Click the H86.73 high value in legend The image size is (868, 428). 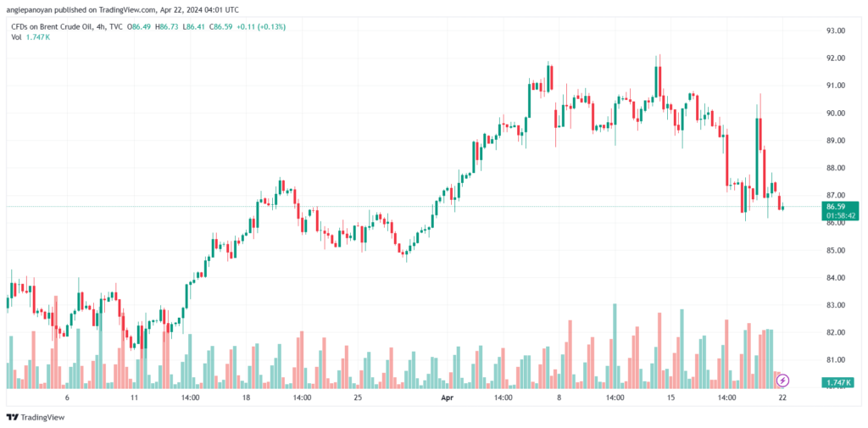tap(167, 26)
